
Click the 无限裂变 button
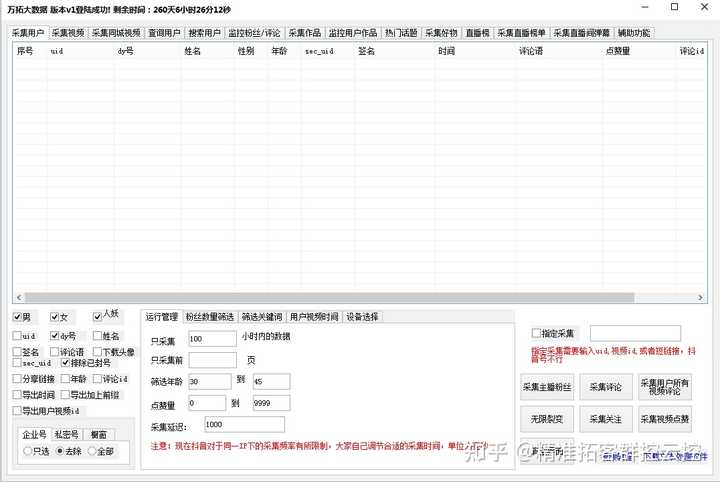pyautogui.click(x=546, y=419)
